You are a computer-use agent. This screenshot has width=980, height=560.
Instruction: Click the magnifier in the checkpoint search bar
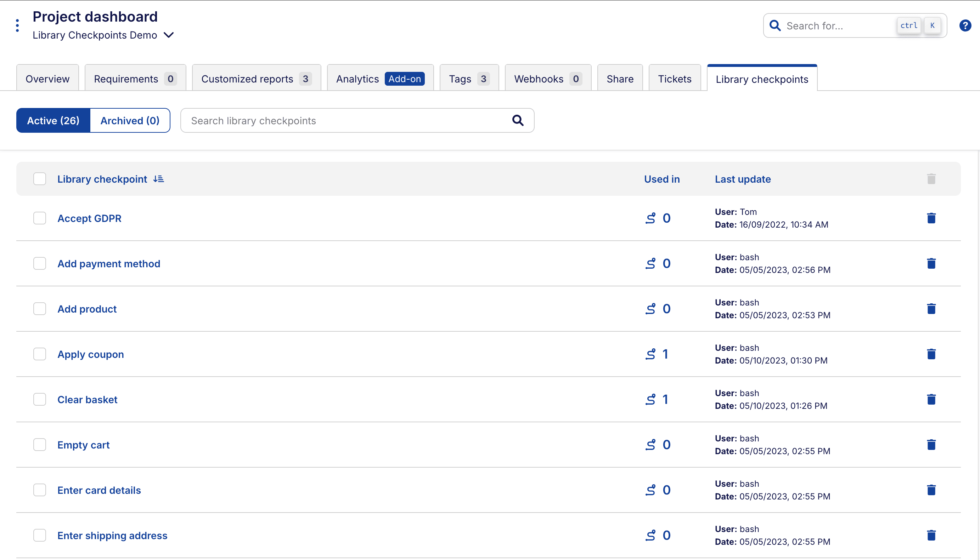click(518, 120)
